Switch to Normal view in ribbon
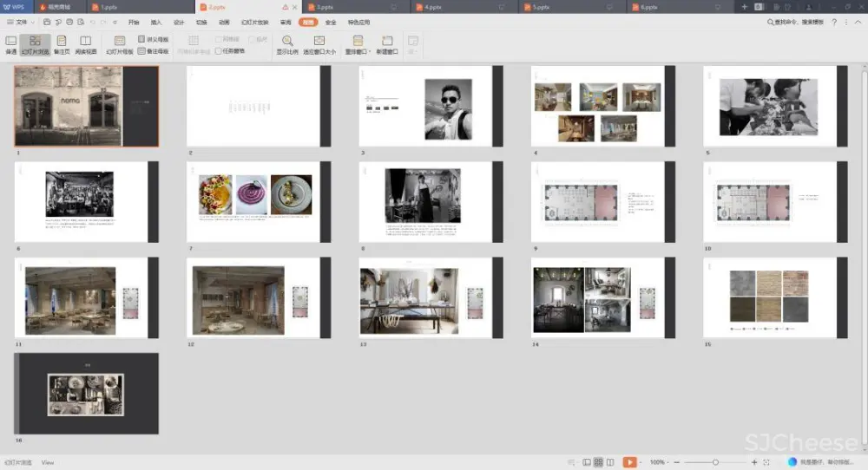The width and height of the screenshot is (868, 470). point(11,44)
